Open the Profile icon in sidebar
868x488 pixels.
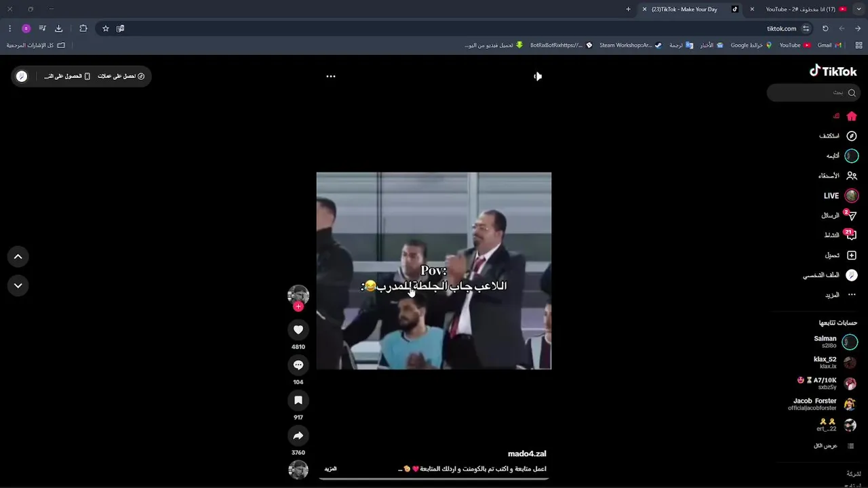pos(852,275)
